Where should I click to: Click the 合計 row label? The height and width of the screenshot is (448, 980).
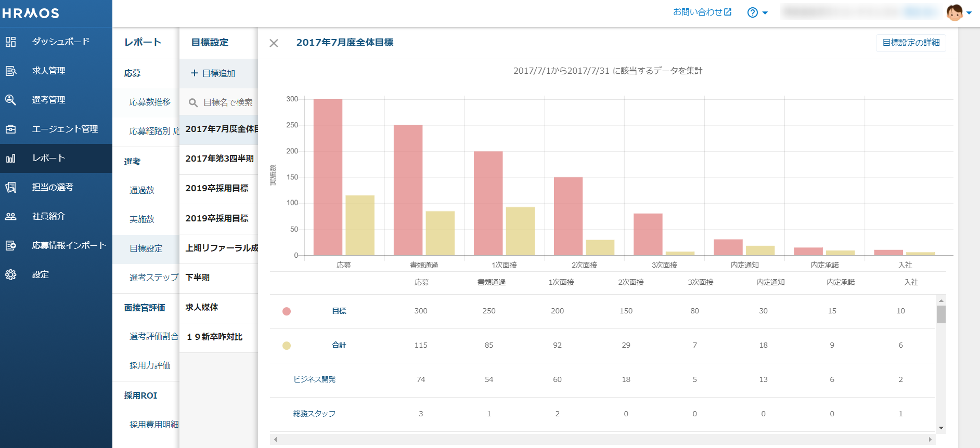pos(339,345)
